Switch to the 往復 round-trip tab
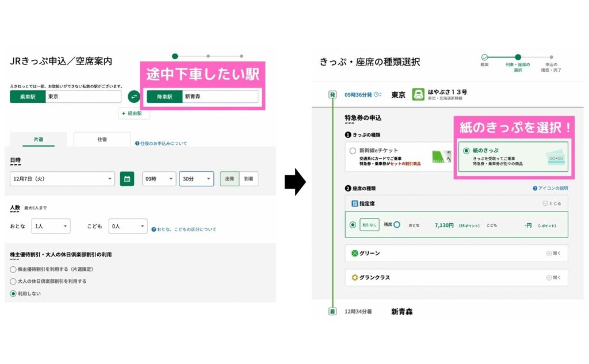Screen dimensions: 589x364 tap(102, 139)
